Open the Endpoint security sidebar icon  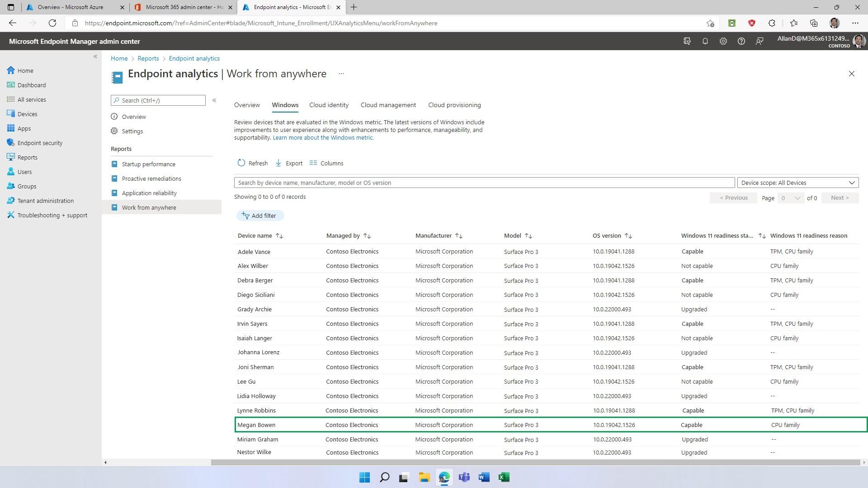(11, 143)
